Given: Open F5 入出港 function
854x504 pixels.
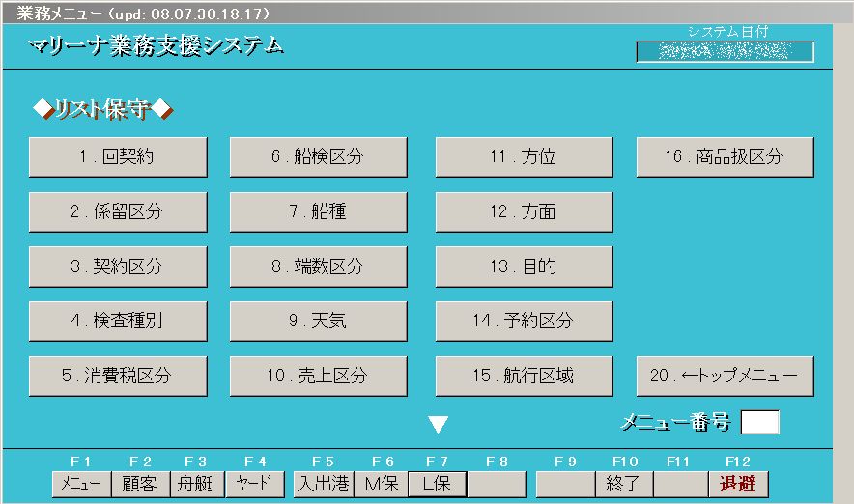Looking at the screenshot, I should click(x=323, y=484).
